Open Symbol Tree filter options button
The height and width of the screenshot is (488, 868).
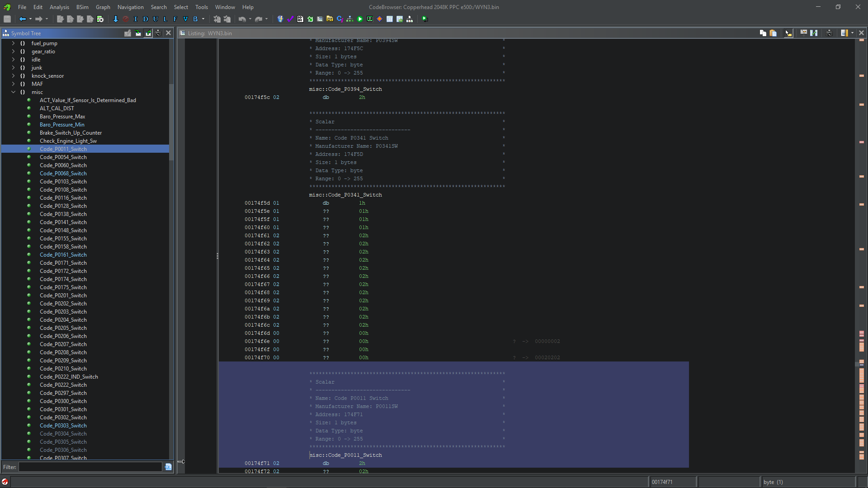click(168, 467)
